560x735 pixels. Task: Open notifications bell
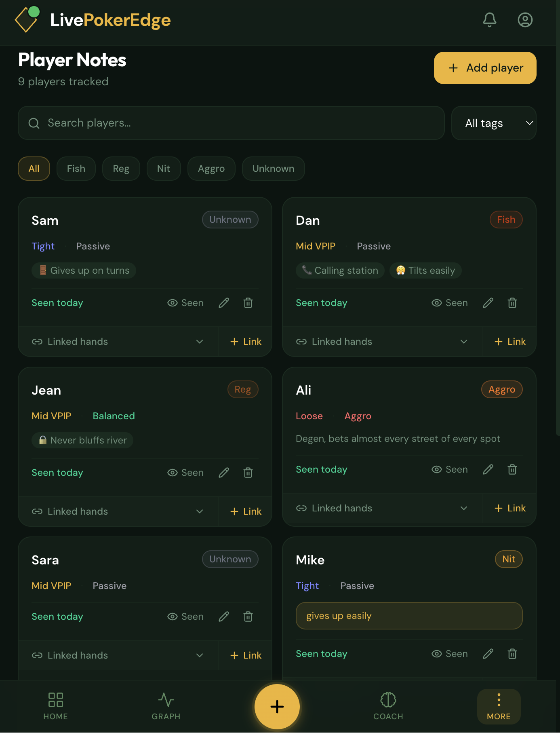tap(489, 20)
